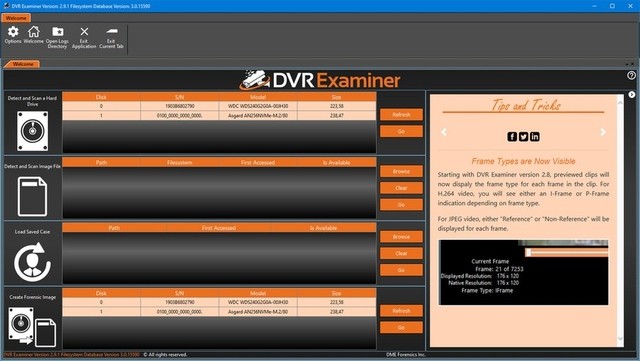Click the Model column header in hard drive scan table
The image size is (640, 361).
coord(258,97)
